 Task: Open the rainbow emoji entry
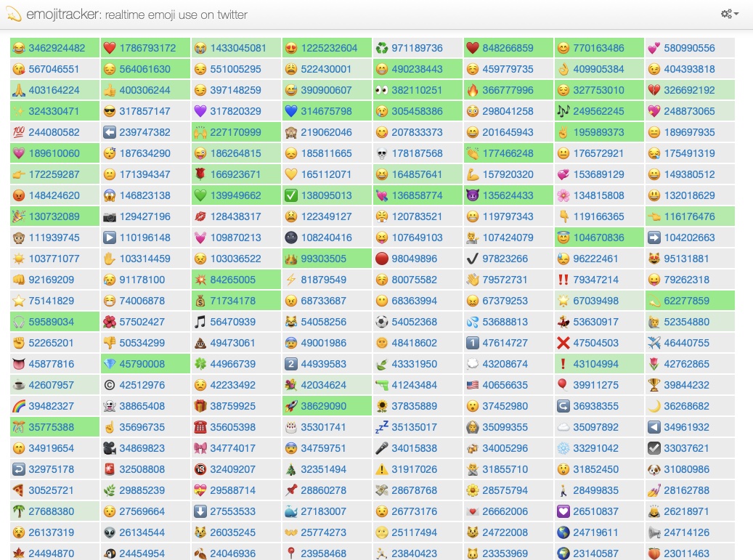click(18, 407)
